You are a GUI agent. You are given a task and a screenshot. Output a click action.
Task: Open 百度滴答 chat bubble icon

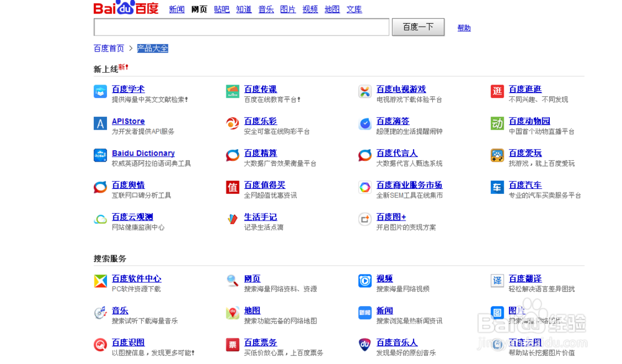(364, 123)
